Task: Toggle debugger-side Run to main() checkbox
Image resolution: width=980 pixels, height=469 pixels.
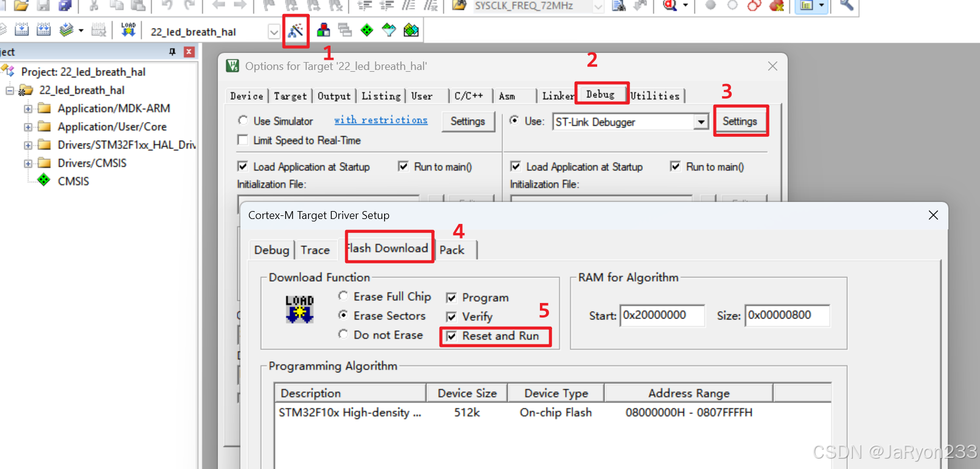Action: (x=675, y=166)
